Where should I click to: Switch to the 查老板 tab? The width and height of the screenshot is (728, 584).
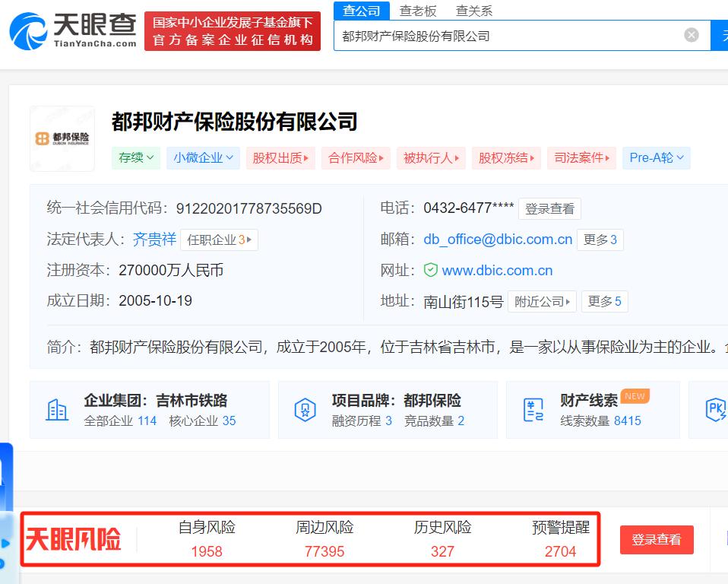pos(418,11)
